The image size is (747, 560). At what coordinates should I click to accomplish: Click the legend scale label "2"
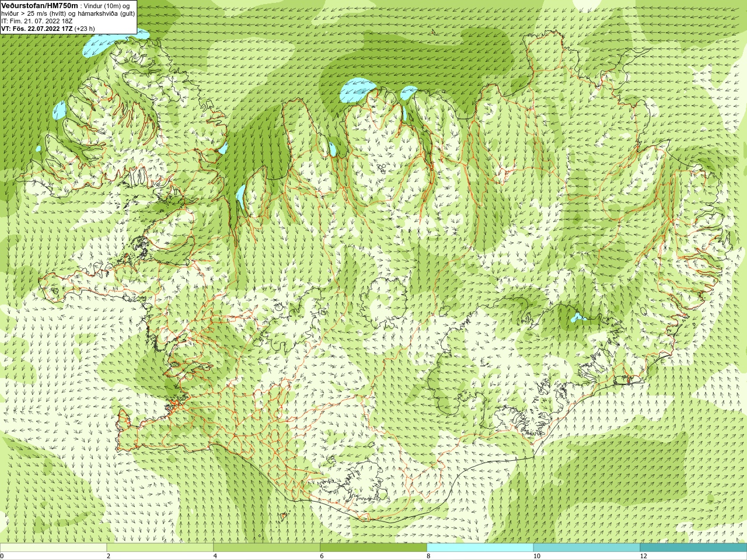(x=109, y=556)
